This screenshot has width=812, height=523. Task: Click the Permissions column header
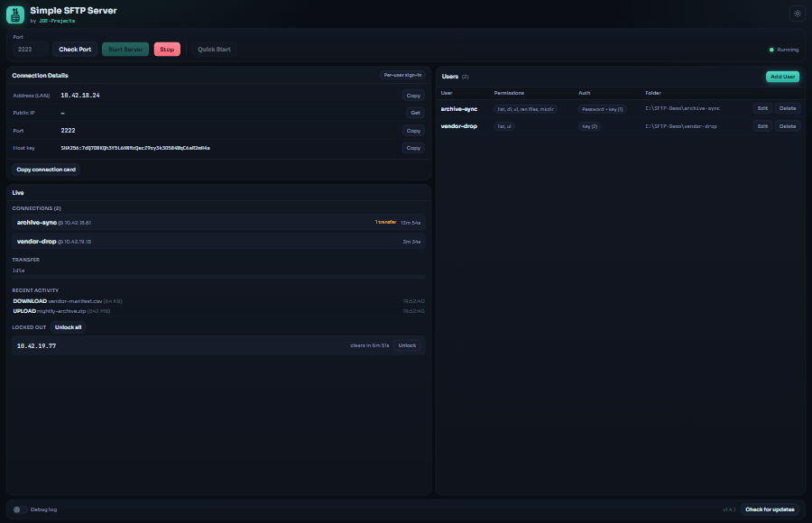pyautogui.click(x=509, y=93)
